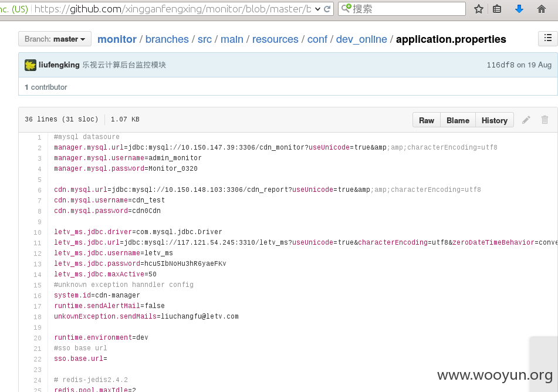
Task: Click letv_ms.jdbc.username=letv_ms line
Action: (113, 253)
